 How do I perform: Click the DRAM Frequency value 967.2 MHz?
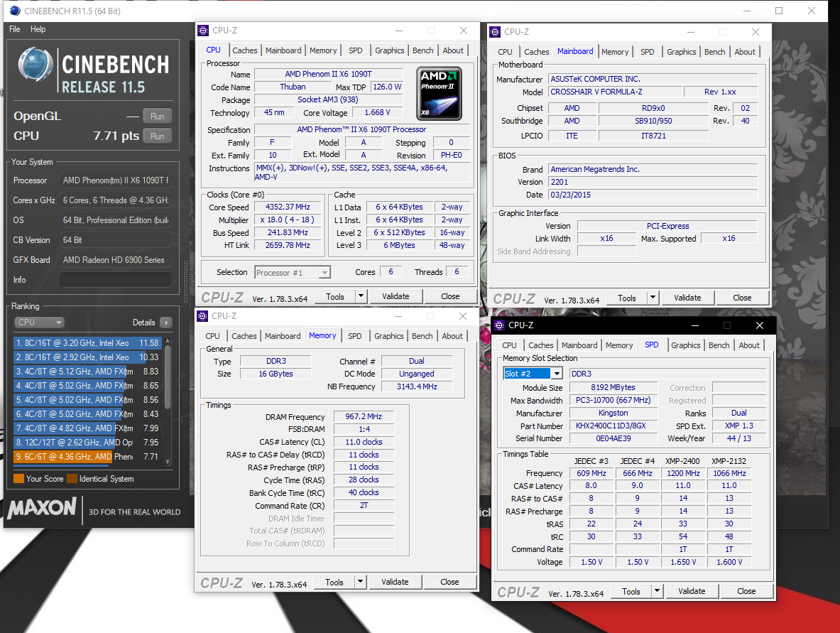tap(364, 416)
